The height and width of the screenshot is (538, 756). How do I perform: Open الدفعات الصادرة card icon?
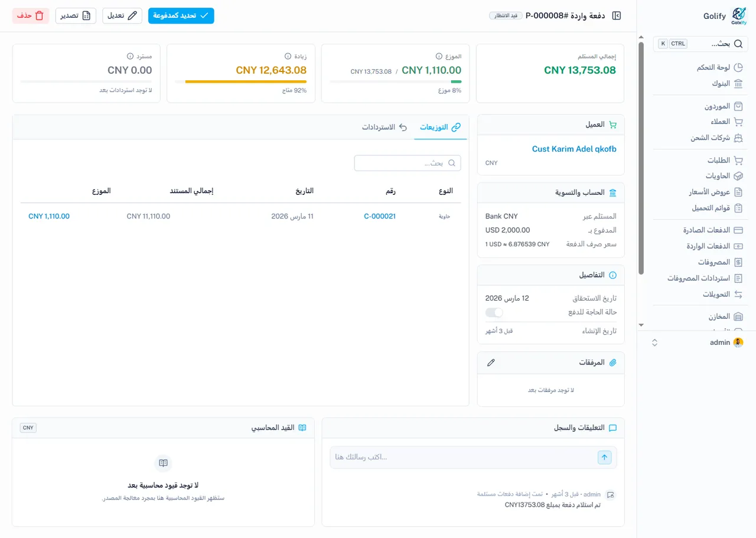pyautogui.click(x=738, y=230)
